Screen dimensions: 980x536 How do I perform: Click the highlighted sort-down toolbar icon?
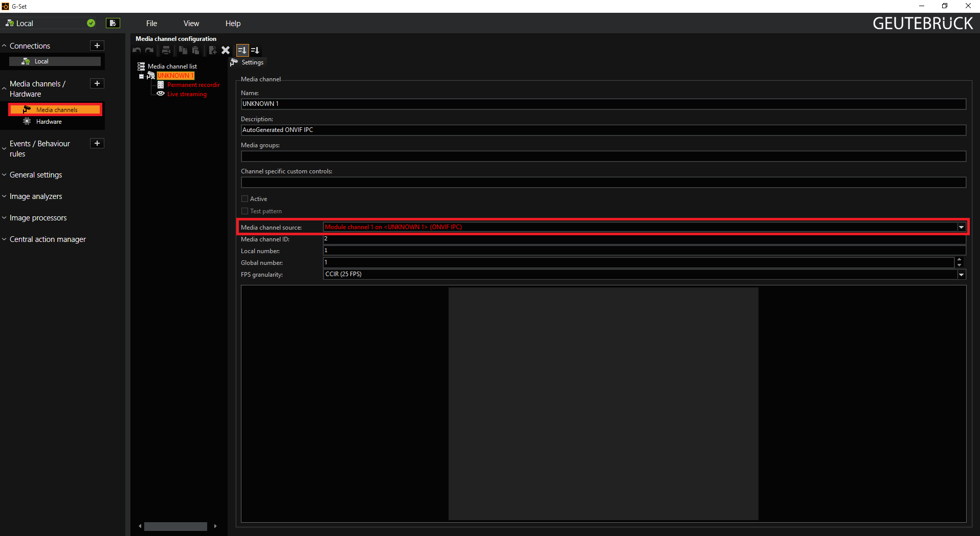tap(242, 50)
